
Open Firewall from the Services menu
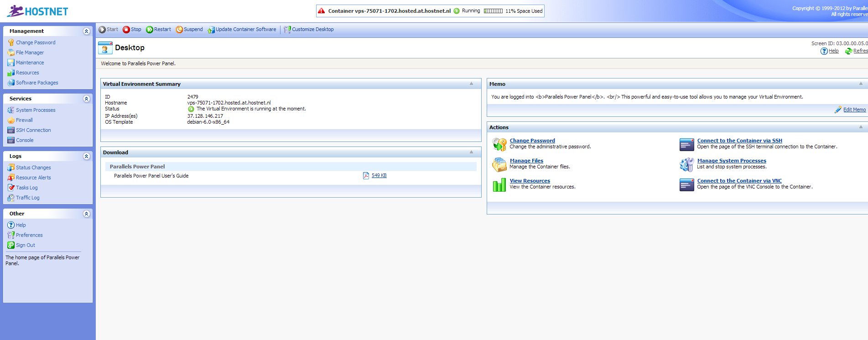pos(24,120)
